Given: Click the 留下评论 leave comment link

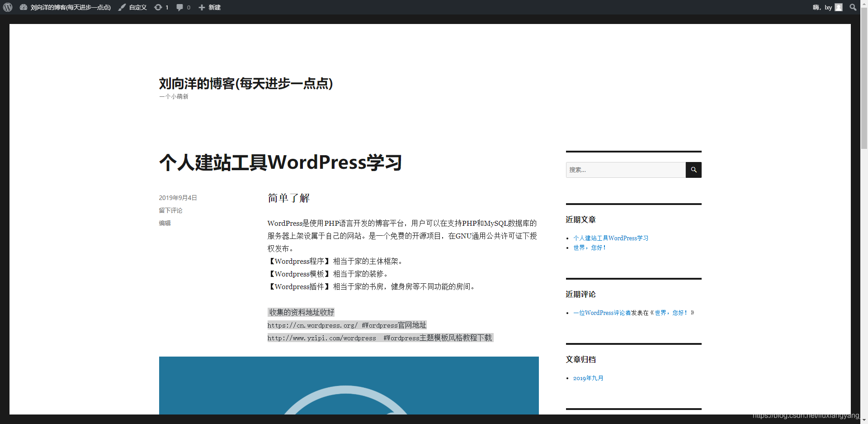Looking at the screenshot, I should [170, 210].
